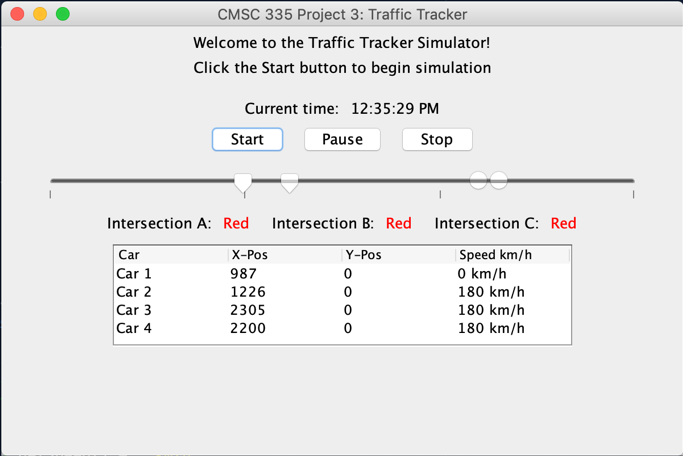Click Car 2 X-Pos value 1226
Screen dimensions: 683x456
point(248,292)
